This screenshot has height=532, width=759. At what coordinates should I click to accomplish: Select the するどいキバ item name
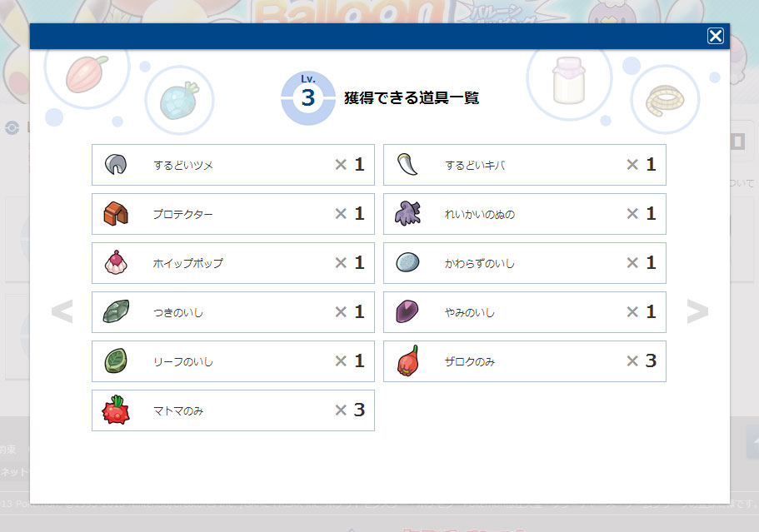click(476, 166)
